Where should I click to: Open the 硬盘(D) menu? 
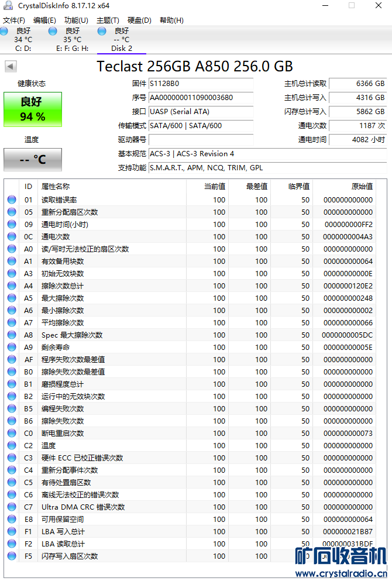(x=139, y=20)
